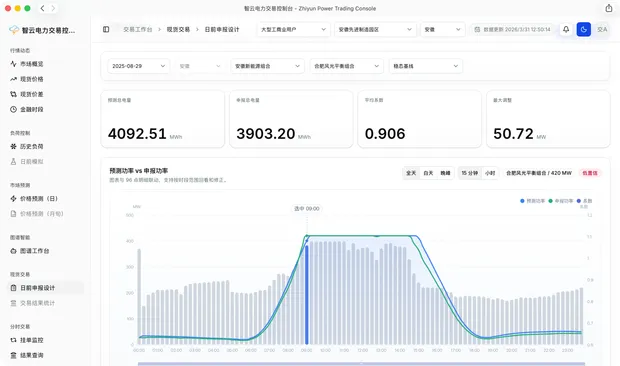This screenshot has width=620, height=366.
Task: Click the 现货交易 breadcrumb link
Action: 178,29
